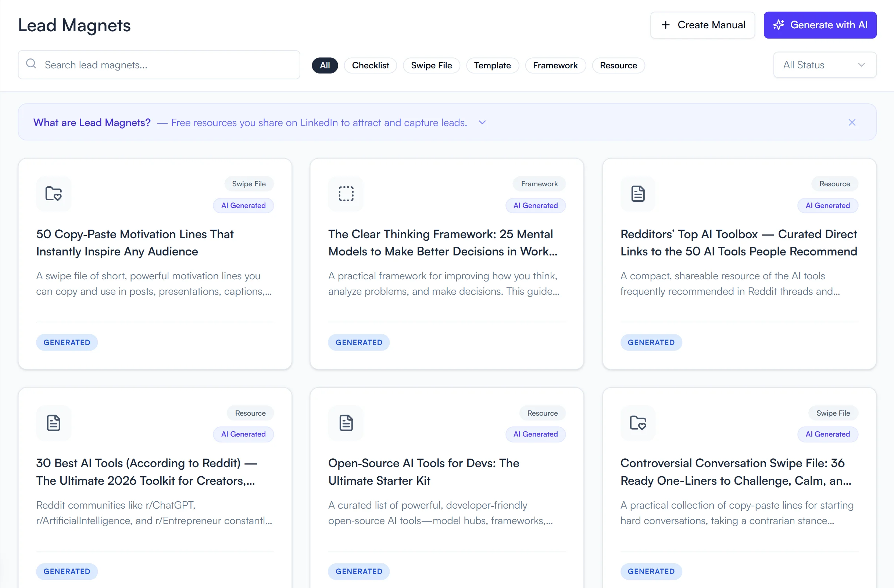Select the folder icon on Controversial Conversation Swipe File card
The image size is (894, 588).
coord(637,423)
